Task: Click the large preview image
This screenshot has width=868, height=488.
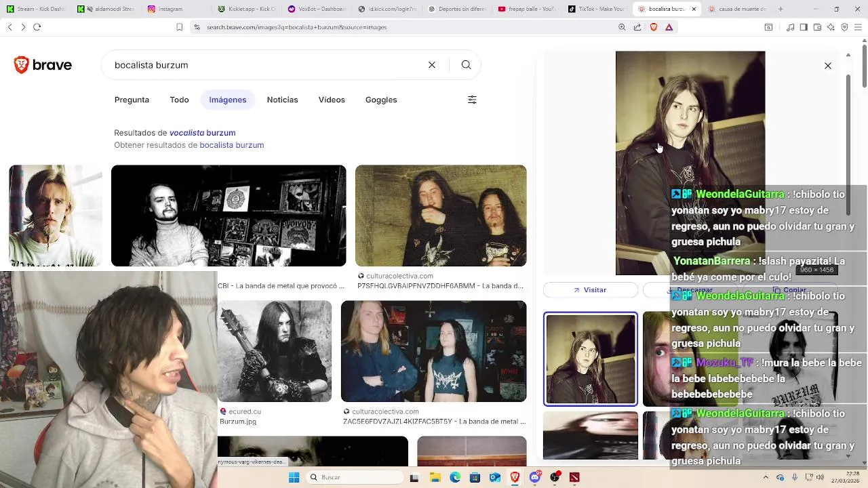Action: (690, 163)
